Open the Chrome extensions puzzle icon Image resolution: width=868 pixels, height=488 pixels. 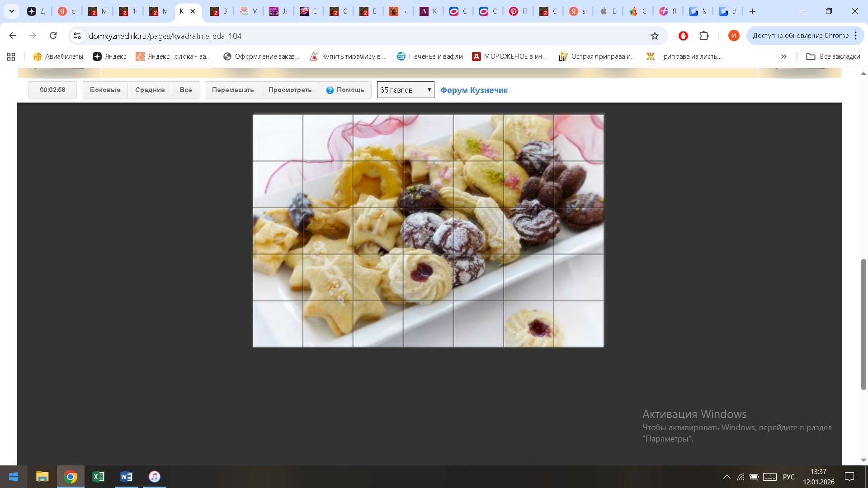tap(704, 36)
